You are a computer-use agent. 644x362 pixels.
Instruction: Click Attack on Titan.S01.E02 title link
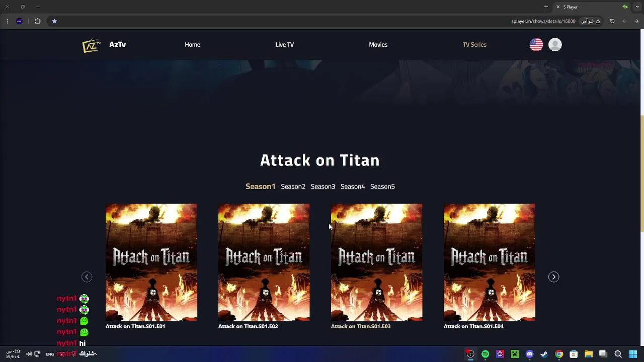[x=248, y=326]
